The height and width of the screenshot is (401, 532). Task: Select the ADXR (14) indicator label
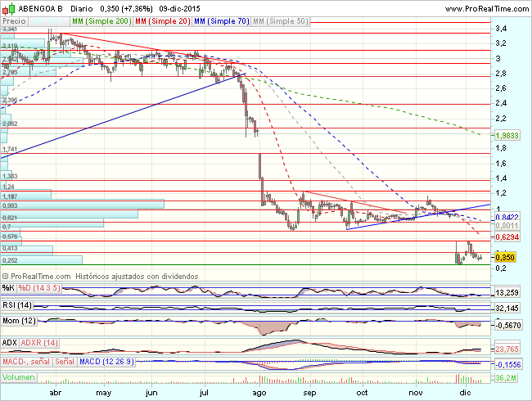pyautogui.click(x=39, y=343)
